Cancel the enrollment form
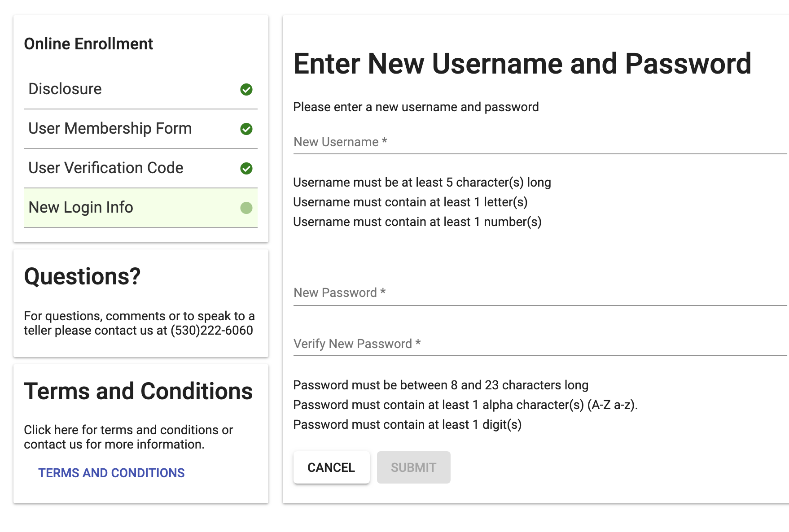Image resolution: width=789 pixels, height=532 pixels. click(331, 467)
